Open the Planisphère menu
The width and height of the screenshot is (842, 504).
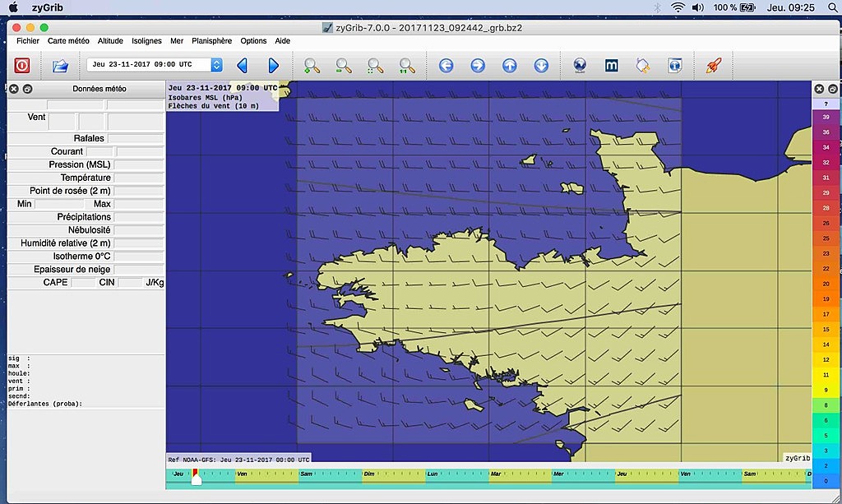click(212, 40)
